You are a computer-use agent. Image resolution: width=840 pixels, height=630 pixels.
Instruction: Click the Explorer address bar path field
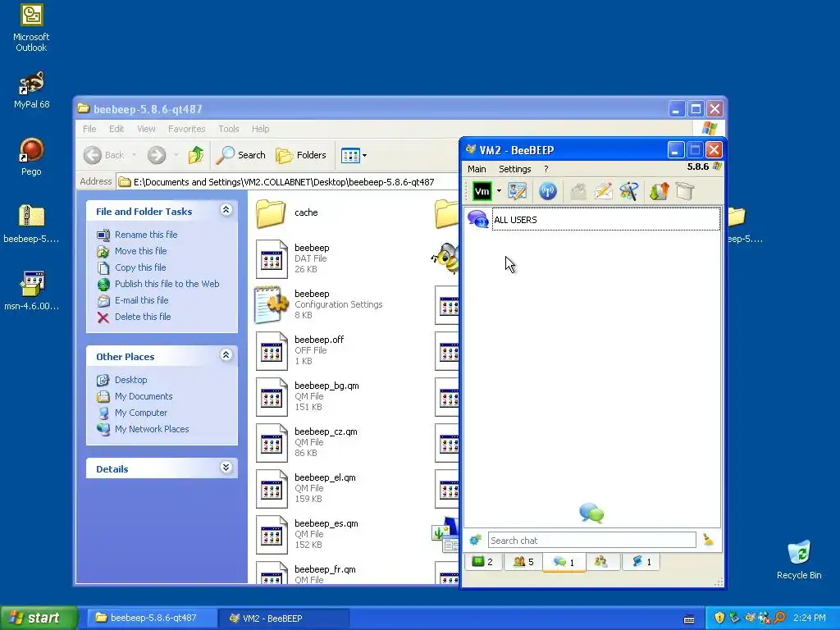(x=287, y=182)
